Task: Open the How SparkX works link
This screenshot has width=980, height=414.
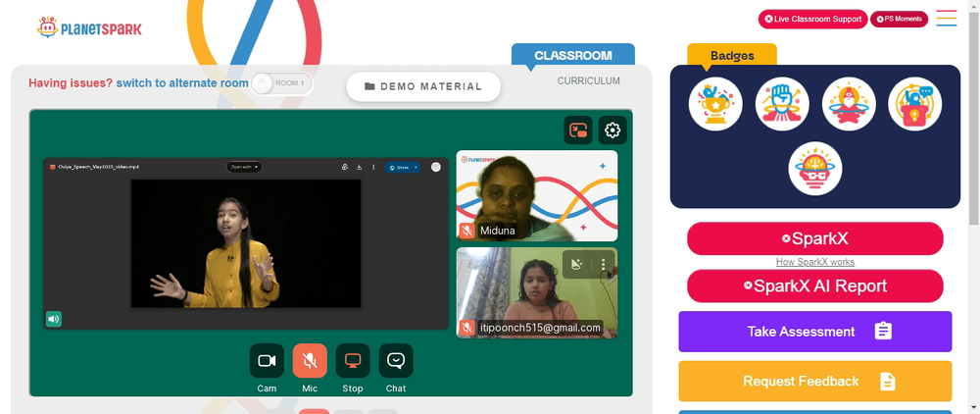Action: pos(815,262)
